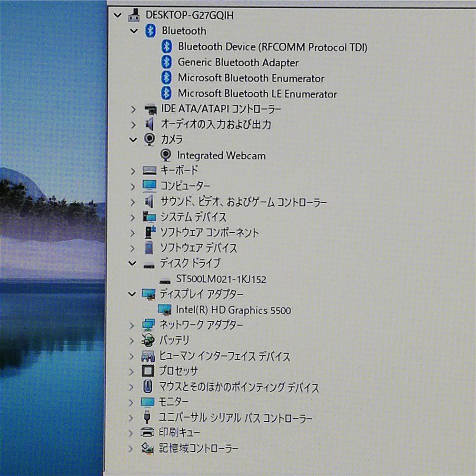Click the ソフトウェア コンポーネント icon
476x476 pixels.
click(149, 232)
